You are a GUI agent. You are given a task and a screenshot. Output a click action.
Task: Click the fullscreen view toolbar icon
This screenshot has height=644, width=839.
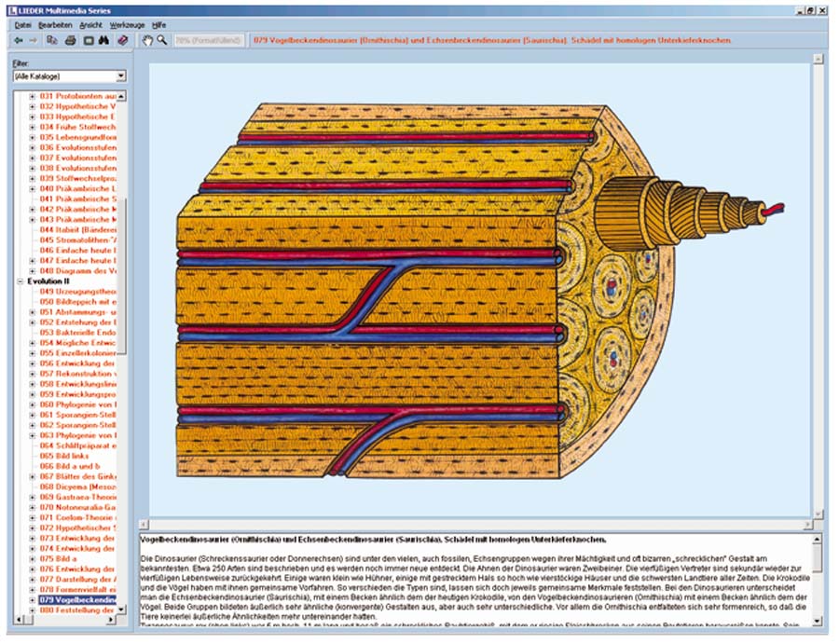[x=89, y=41]
